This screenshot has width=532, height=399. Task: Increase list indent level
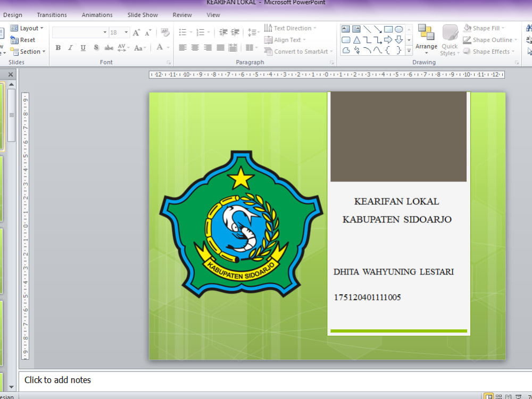coord(235,32)
